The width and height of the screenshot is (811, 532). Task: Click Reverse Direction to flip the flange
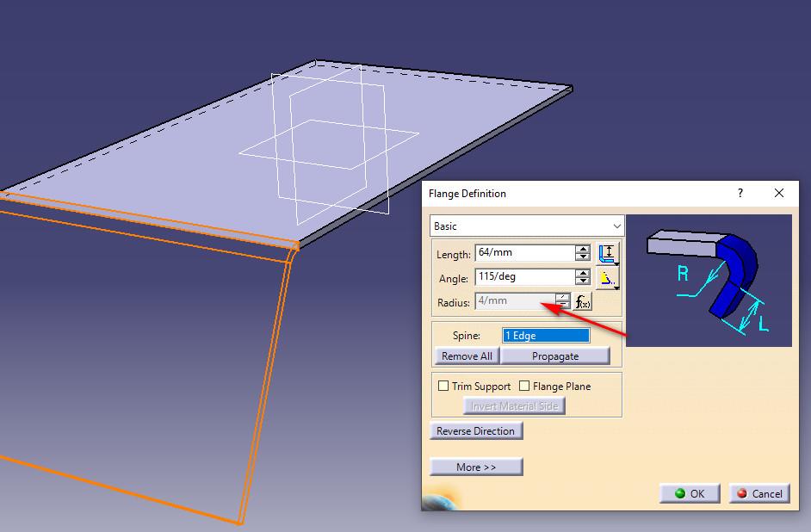coord(476,430)
